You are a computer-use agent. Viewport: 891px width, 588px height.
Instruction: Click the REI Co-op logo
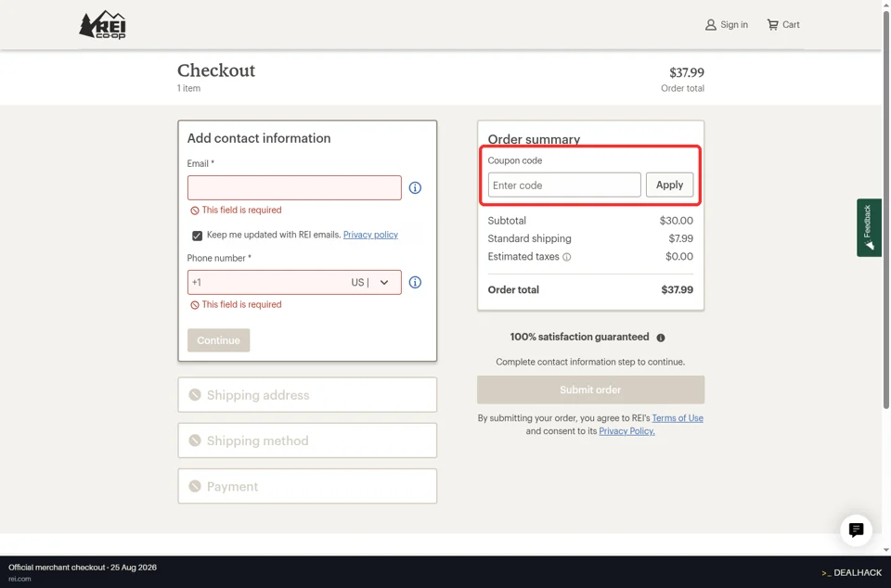pos(102,25)
